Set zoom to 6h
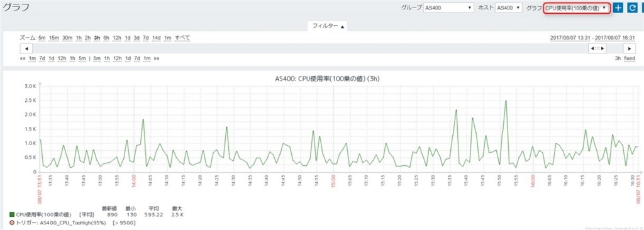This screenshot has width=644, height=230. point(106,38)
